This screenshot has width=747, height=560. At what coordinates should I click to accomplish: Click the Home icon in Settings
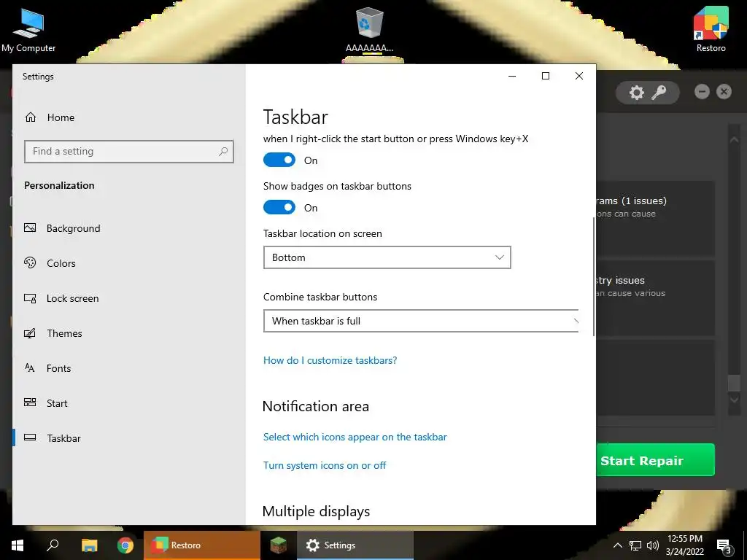click(x=31, y=117)
